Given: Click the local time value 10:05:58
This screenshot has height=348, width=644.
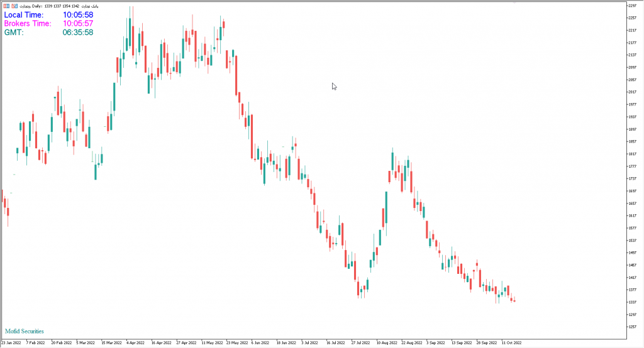Looking at the screenshot, I should (77, 15).
